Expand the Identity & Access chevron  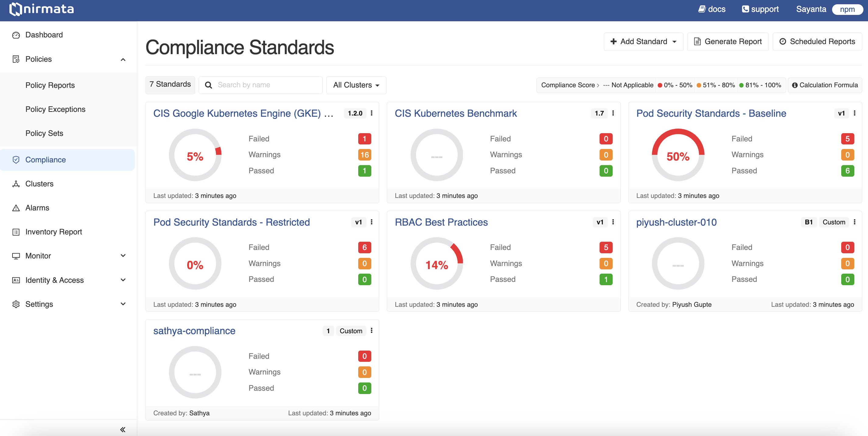point(123,280)
